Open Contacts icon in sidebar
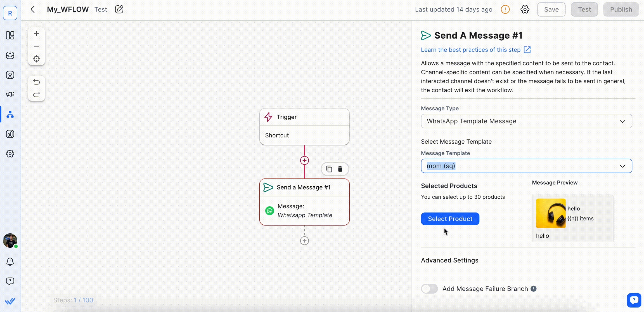The height and width of the screenshot is (312, 644). (10, 75)
